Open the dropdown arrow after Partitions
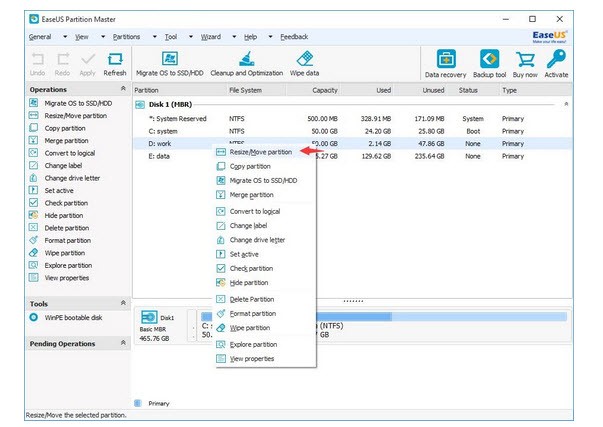Screen dimensions: 603x427 click(x=155, y=37)
